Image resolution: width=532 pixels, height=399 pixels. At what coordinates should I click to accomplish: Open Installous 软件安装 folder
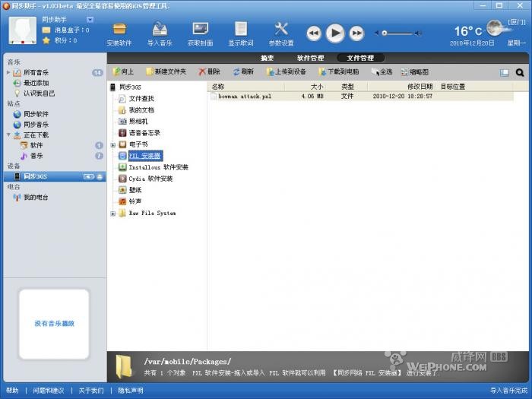[158, 167]
